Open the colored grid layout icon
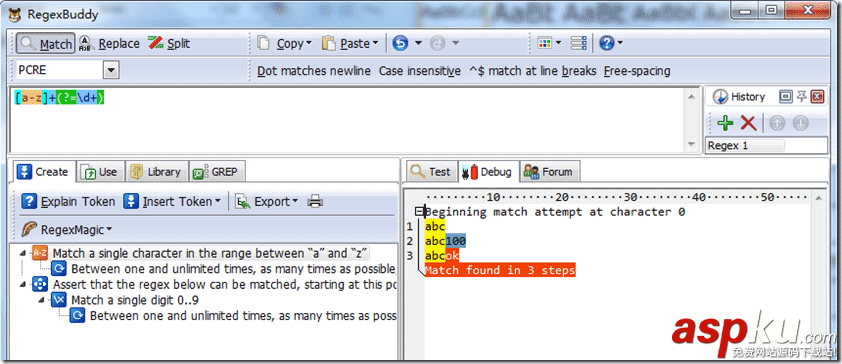This screenshot has width=842, height=364. tap(544, 43)
